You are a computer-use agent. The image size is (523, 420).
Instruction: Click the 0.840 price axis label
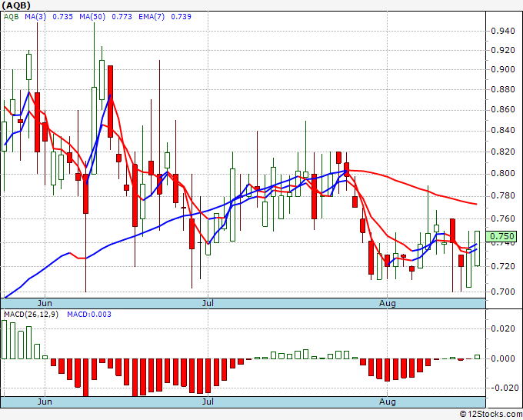[x=503, y=131]
